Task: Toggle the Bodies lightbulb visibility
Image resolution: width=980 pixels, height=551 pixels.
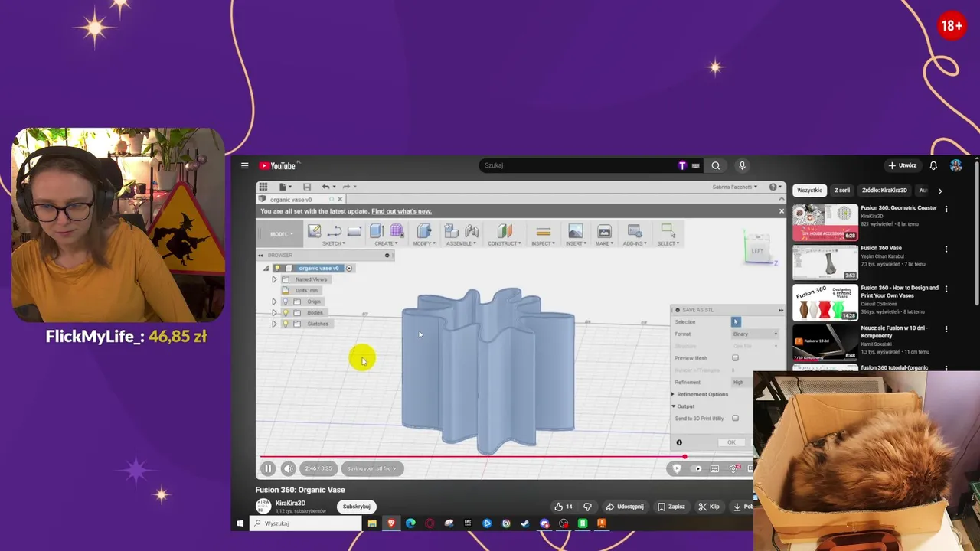Action: [x=286, y=313]
